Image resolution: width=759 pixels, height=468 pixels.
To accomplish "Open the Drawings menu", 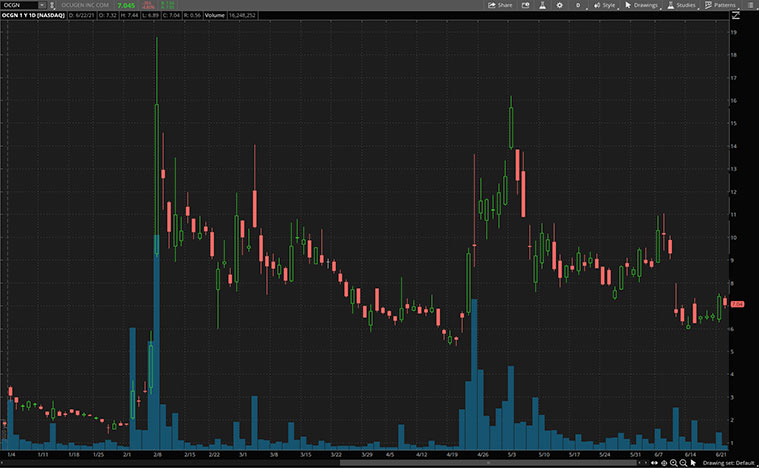I will (642, 5).
